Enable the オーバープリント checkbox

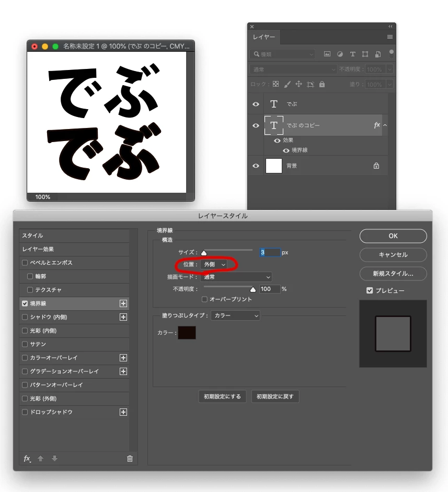pos(205,299)
